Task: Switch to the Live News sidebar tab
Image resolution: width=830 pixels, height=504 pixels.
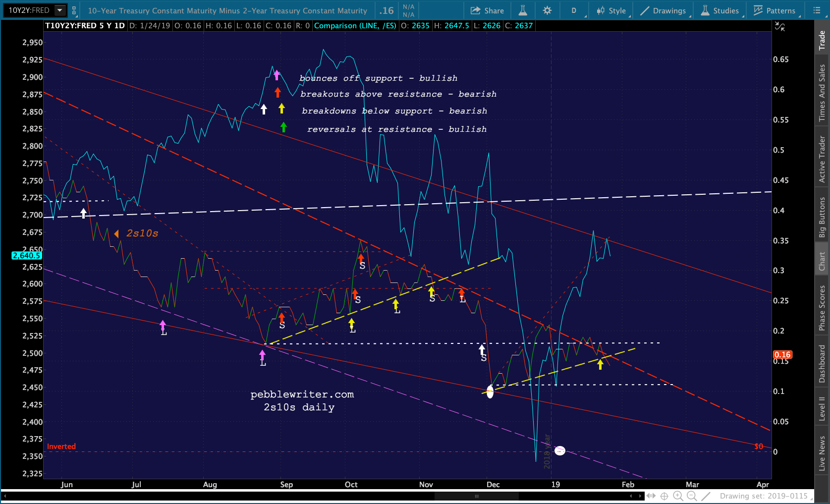Action: (x=822, y=452)
